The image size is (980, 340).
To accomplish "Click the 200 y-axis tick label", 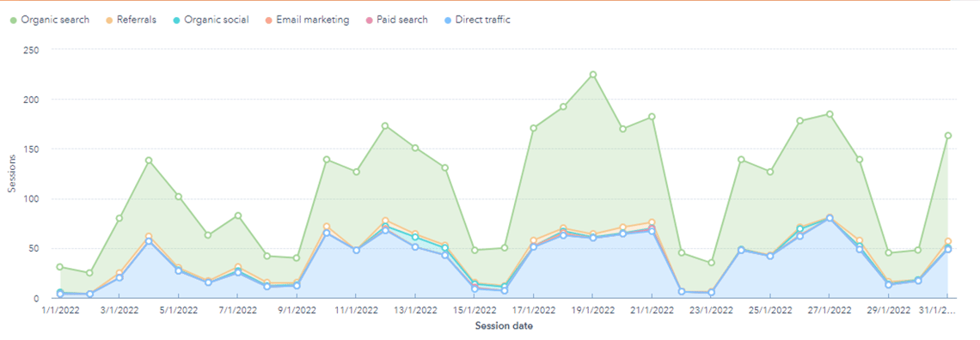I will click(x=31, y=100).
